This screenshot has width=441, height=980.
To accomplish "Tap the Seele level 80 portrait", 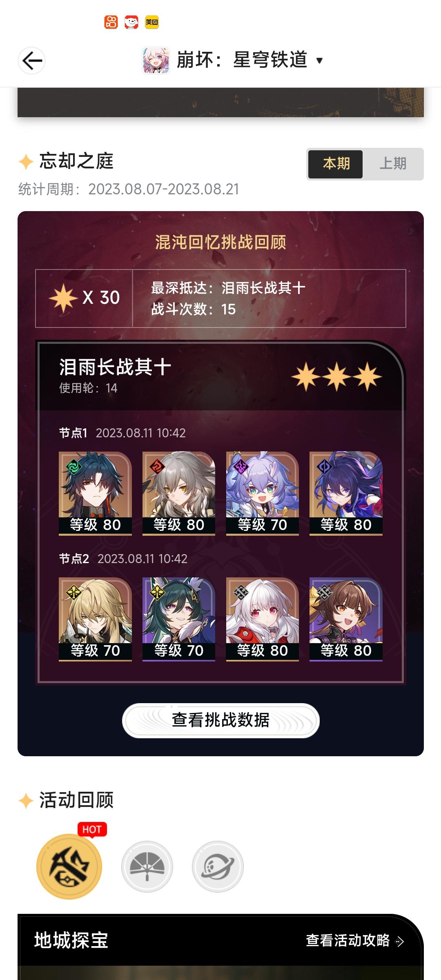I will 346,493.
